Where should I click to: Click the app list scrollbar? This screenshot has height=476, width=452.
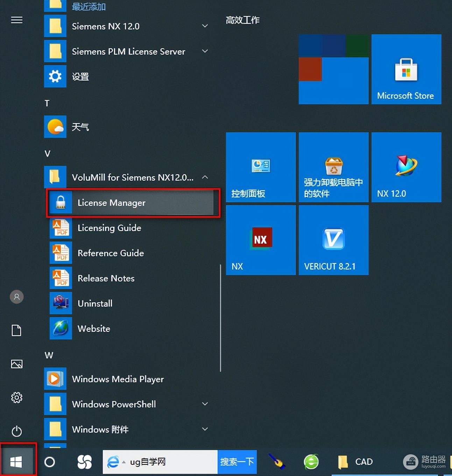pos(220,318)
